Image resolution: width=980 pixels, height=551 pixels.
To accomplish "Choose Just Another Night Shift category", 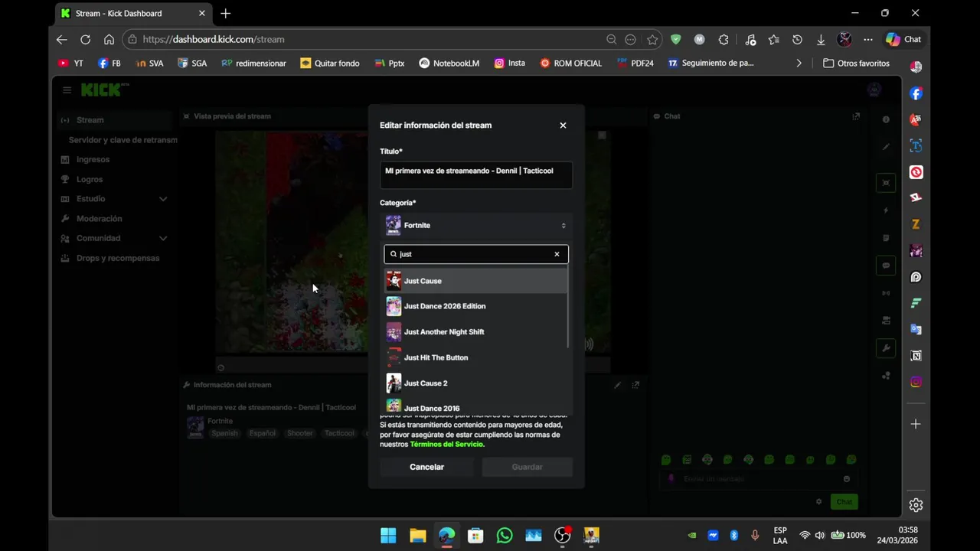I will (475, 332).
